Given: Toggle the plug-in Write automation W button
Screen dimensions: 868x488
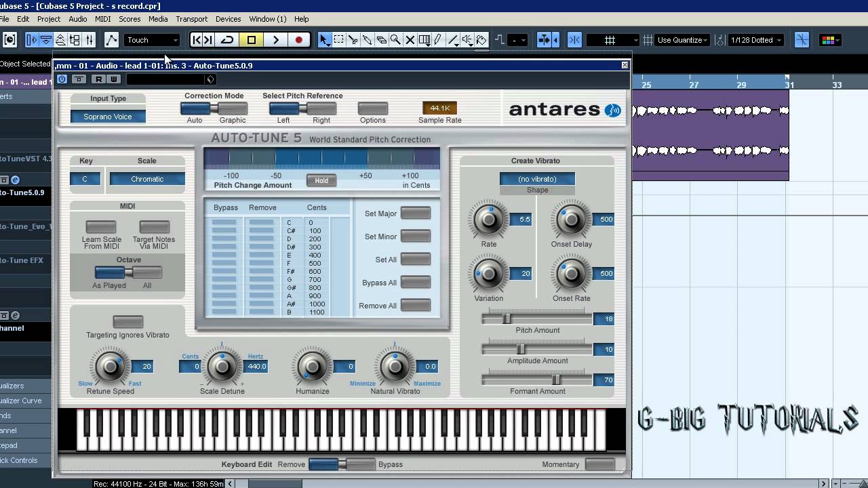Looking at the screenshot, I should point(114,79).
